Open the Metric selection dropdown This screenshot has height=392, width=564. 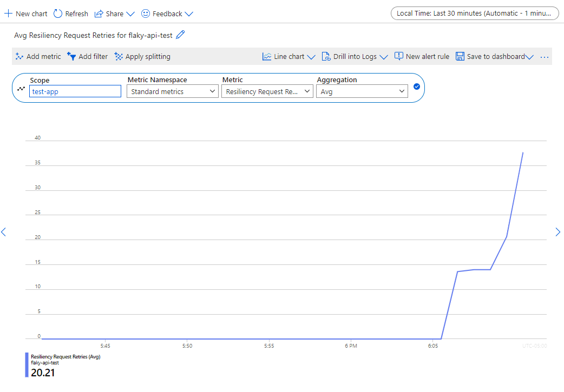pyautogui.click(x=267, y=91)
